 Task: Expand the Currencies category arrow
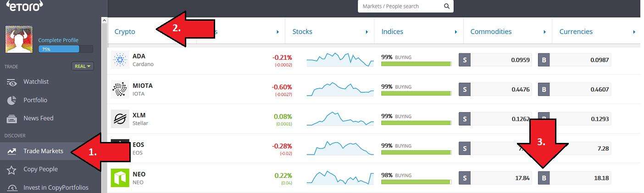[x=634, y=32]
